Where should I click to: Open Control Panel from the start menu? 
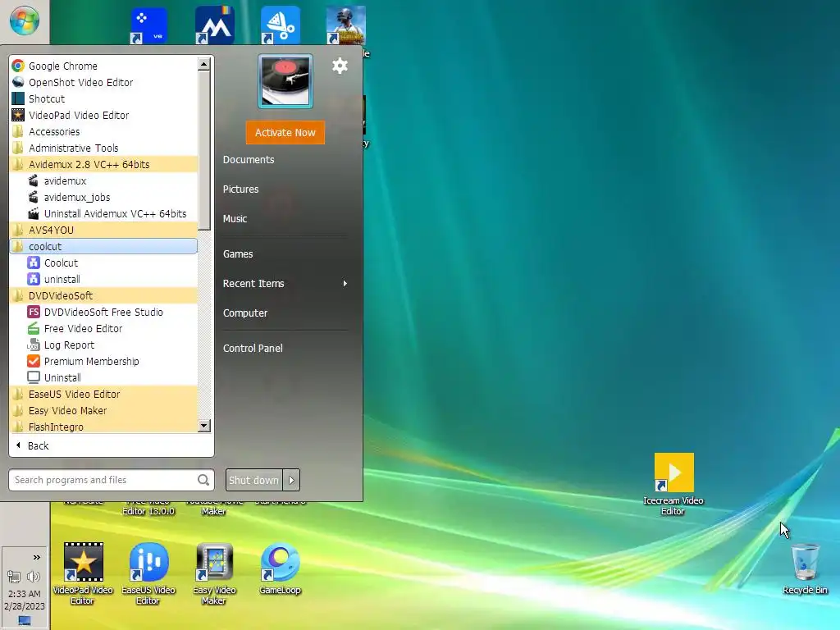click(253, 348)
